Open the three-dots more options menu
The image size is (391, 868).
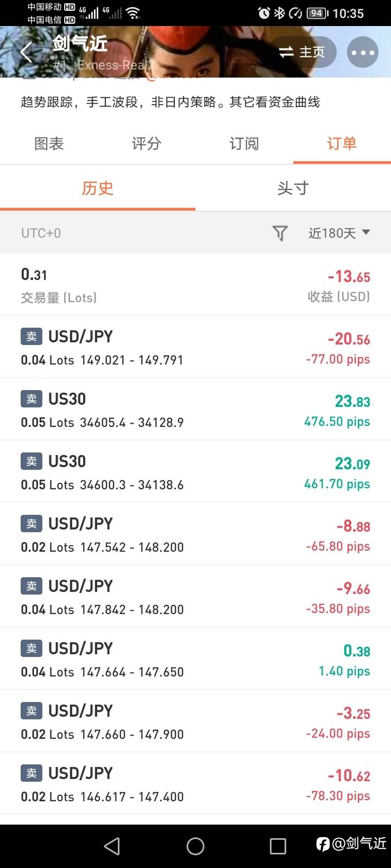363,53
